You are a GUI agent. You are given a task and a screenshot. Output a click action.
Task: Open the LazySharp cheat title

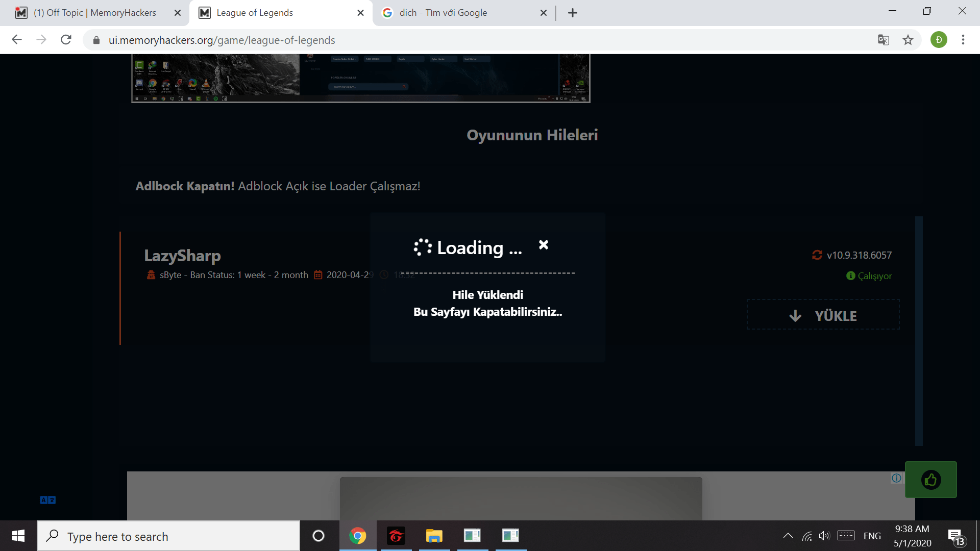tap(182, 255)
